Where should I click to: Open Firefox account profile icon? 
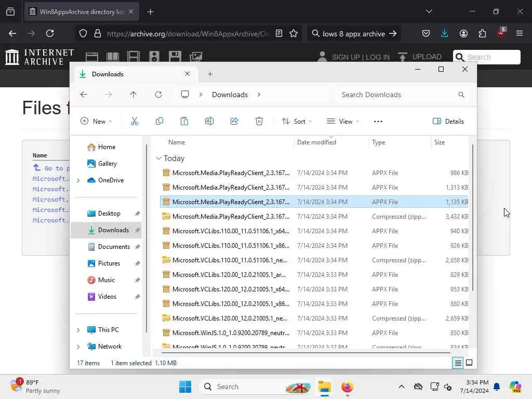[x=463, y=33]
